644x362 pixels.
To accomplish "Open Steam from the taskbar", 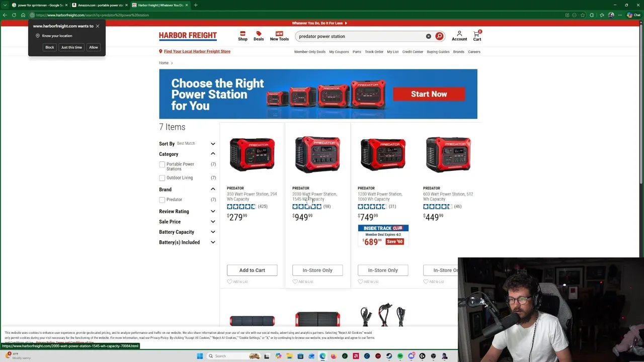I will pyautogui.click(x=389, y=356).
